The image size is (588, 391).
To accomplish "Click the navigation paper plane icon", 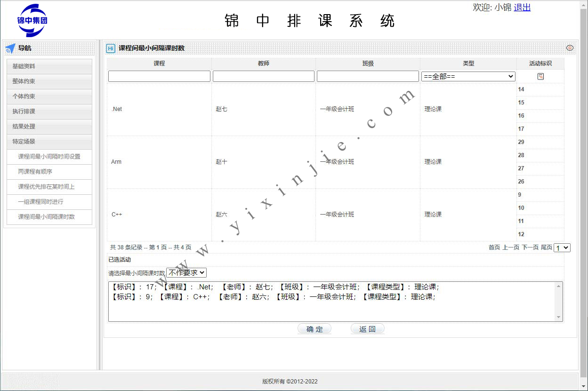I will pos(10,48).
